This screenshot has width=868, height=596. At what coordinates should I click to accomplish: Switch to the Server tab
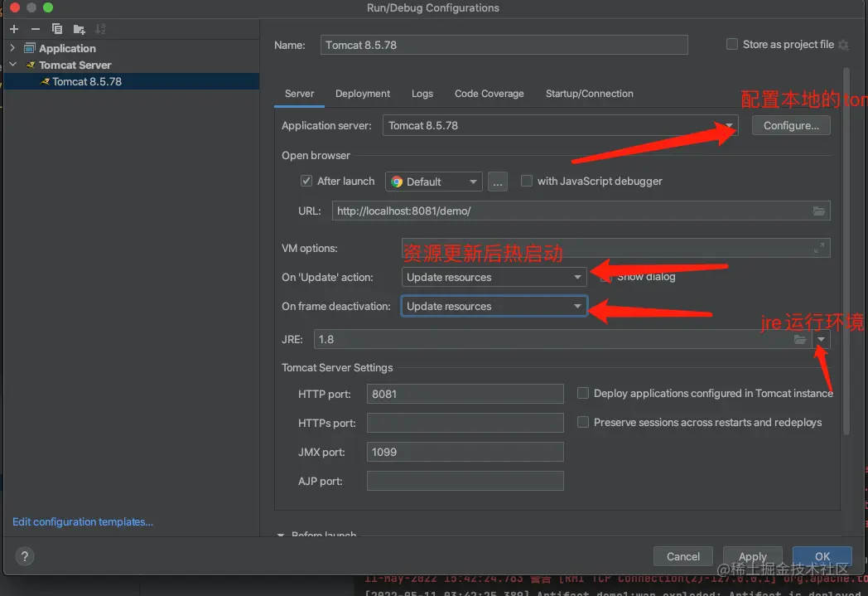(x=300, y=94)
